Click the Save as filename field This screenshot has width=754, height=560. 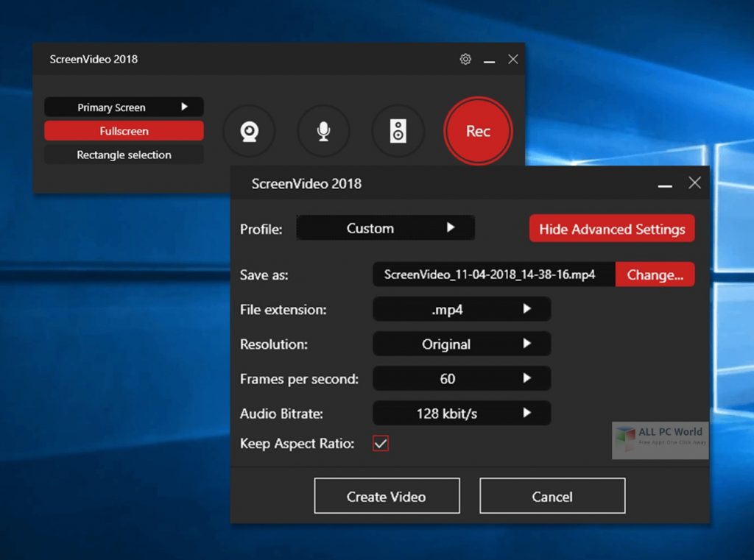pos(494,274)
